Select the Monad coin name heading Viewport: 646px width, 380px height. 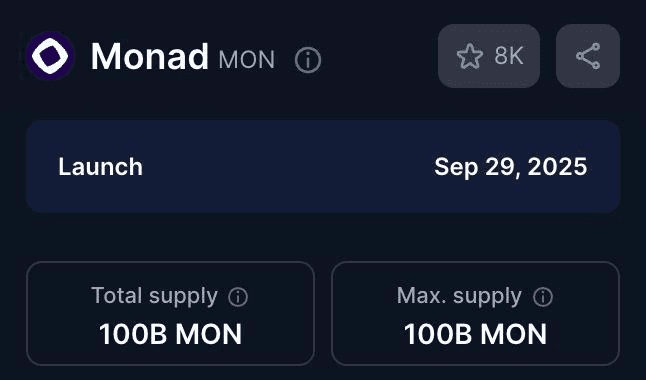[150, 56]
